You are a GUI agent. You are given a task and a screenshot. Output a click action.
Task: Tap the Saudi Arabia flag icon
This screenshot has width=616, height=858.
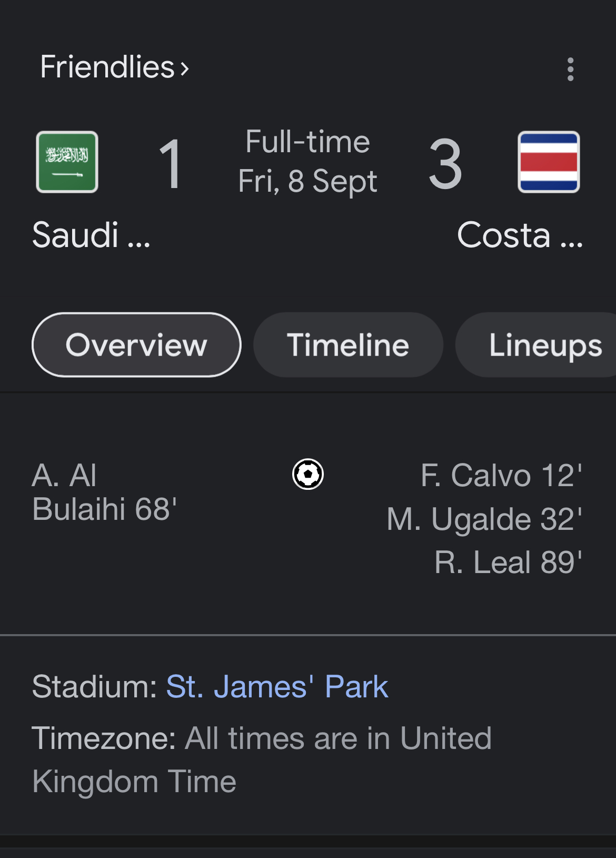tap(67, 162)
